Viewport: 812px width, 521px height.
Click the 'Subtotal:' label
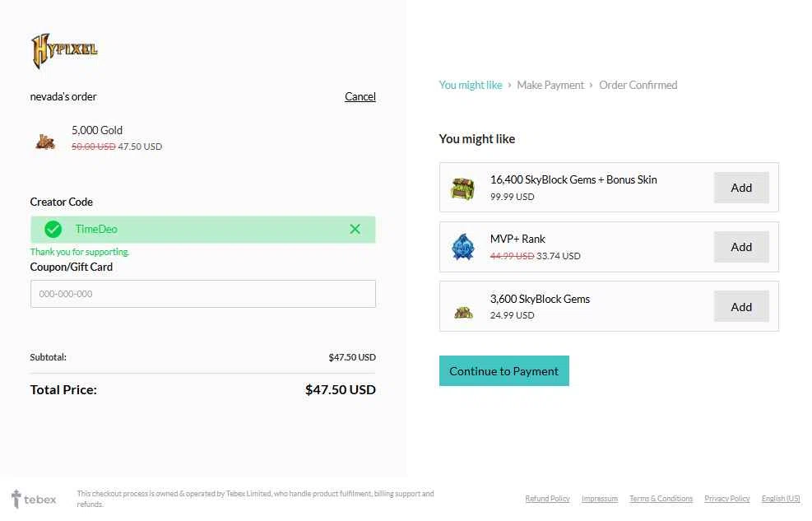click(x=49, y=357)
